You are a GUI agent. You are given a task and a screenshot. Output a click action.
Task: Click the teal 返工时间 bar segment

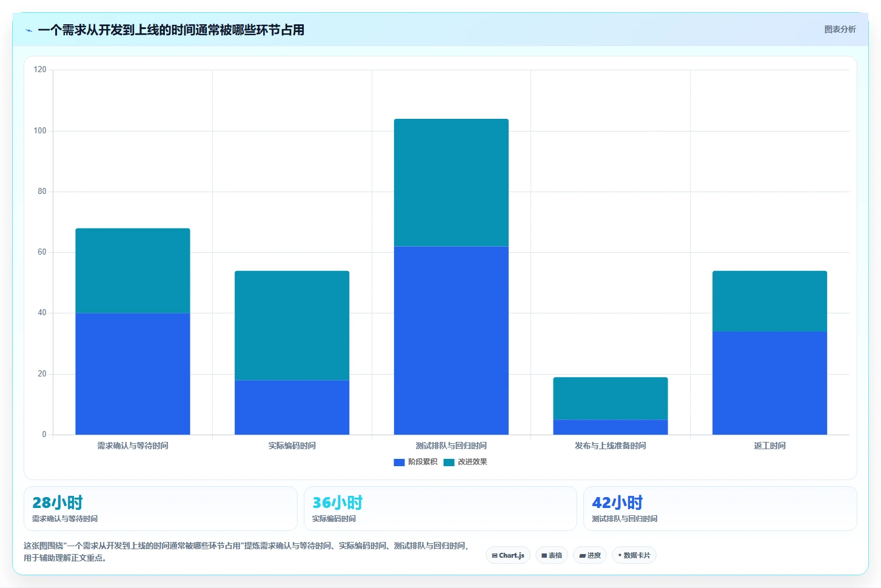pyautogui.click(x=769, y=301)
